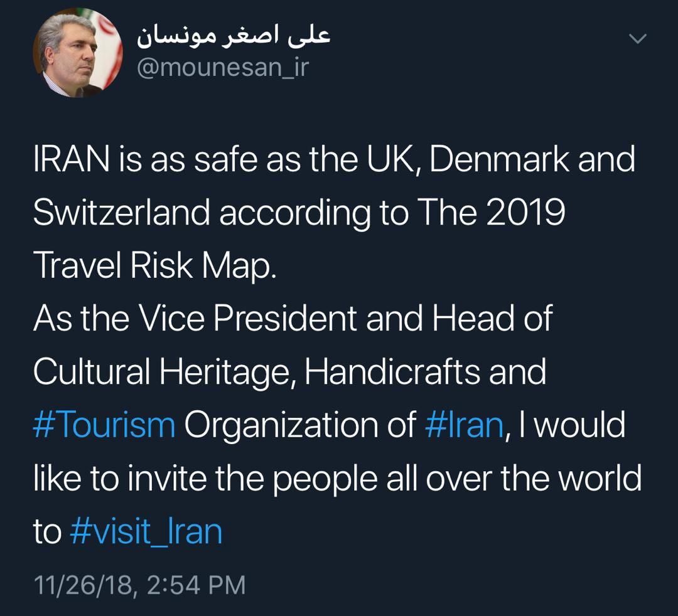This screenshot has width=678, height=616.
Task: Open the author's Persian display name
Action: (x=234, y=36)
